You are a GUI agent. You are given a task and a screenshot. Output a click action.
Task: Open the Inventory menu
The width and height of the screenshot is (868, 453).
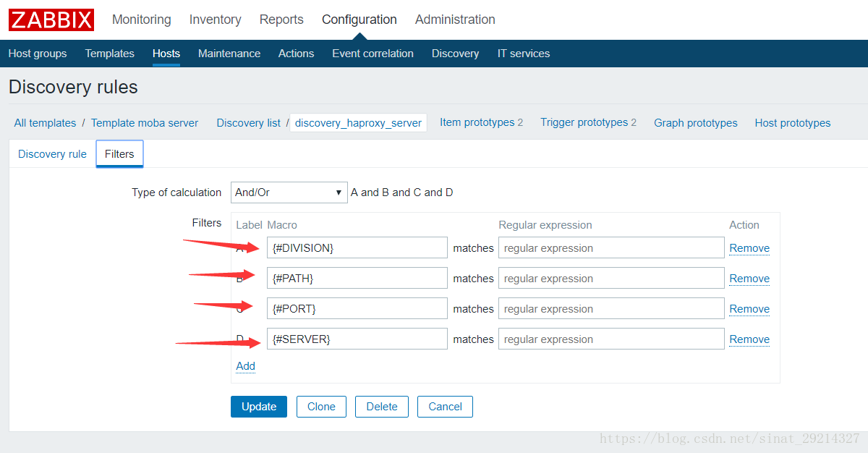coord(216,20)
